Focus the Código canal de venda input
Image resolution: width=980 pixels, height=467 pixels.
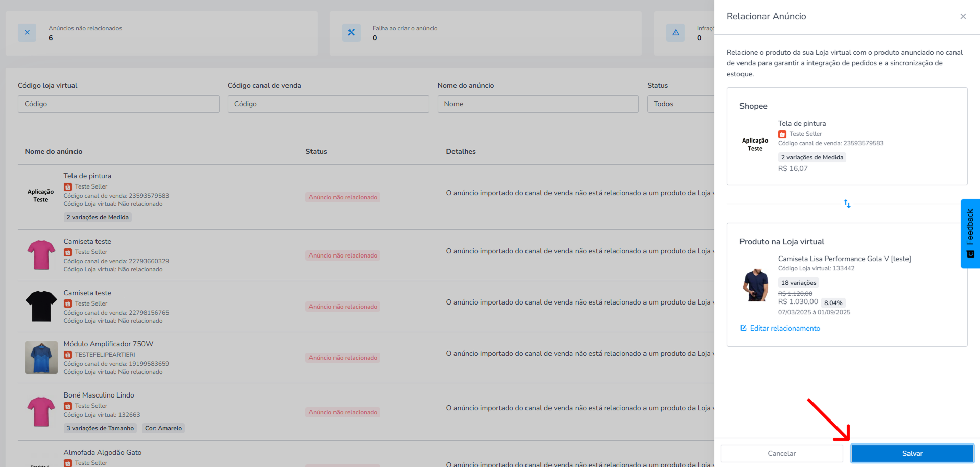point(328,104)
